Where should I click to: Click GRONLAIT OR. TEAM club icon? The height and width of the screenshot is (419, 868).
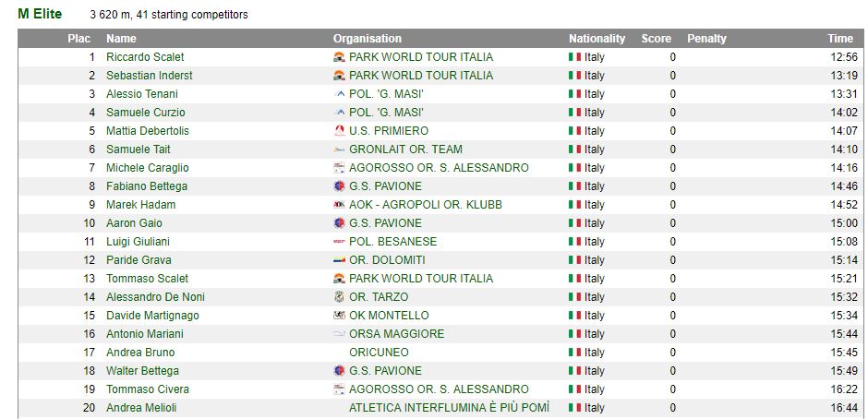coord(339,150)
